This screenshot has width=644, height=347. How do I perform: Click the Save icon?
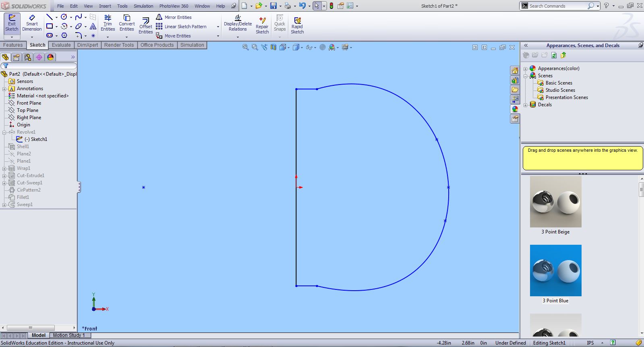273,6
